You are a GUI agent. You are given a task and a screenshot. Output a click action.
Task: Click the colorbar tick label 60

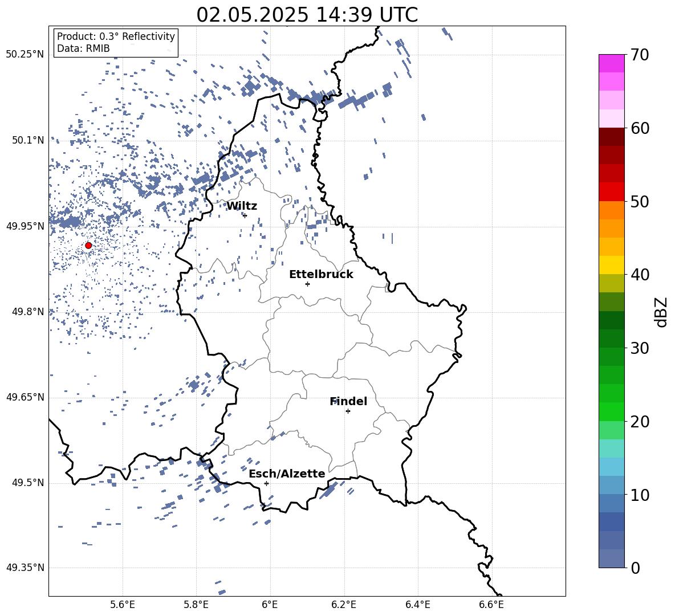click(x=640, y=128)
